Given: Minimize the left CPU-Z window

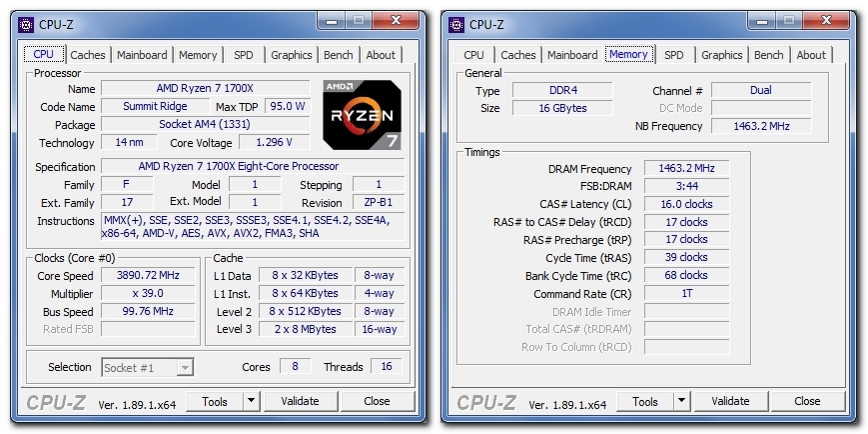Looking at the screenshot, I should (x=332, y=21).
